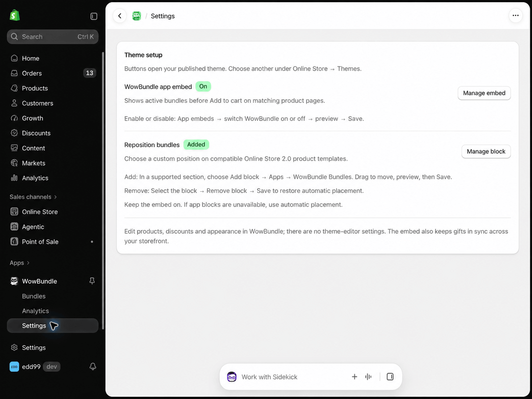Open Online Store sales channel
The width and height of the screenshot is (532, 399).
pos(53,212)
